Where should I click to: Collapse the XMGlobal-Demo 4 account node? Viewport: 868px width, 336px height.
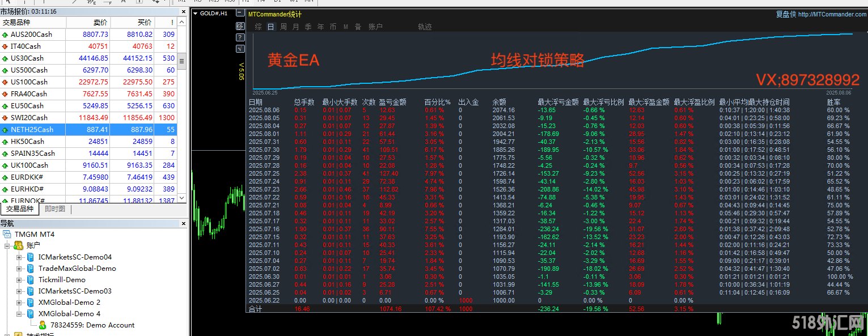19,313
